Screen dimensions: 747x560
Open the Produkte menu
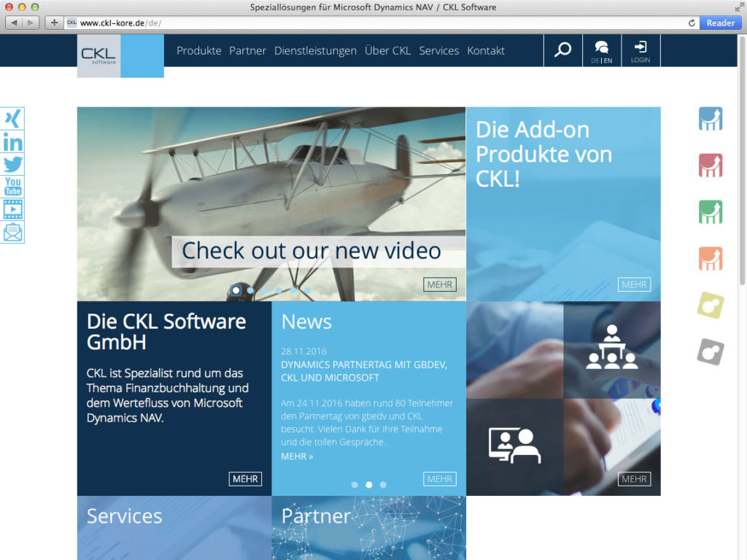click(x=198, y=50)
